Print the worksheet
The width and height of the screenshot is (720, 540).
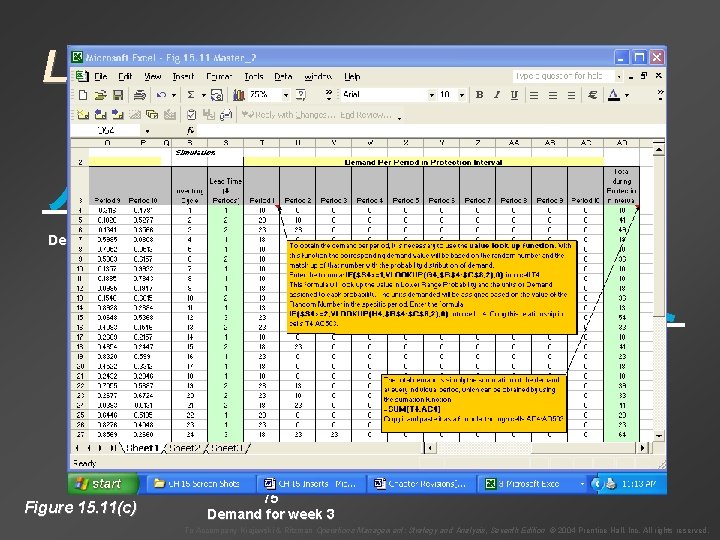140,95
